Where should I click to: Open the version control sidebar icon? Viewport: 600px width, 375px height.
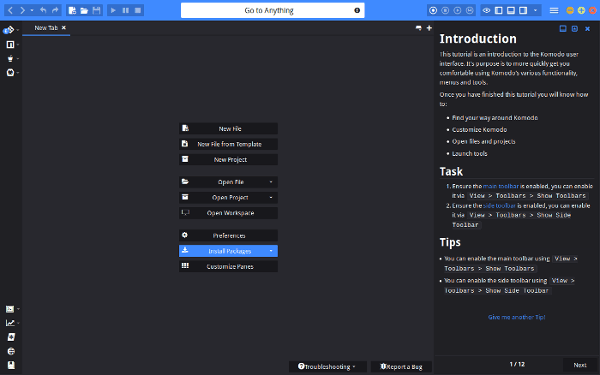(9, 30)
